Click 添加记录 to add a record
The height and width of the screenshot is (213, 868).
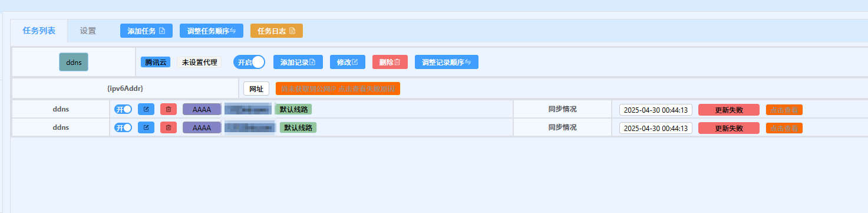coord(298,62)
